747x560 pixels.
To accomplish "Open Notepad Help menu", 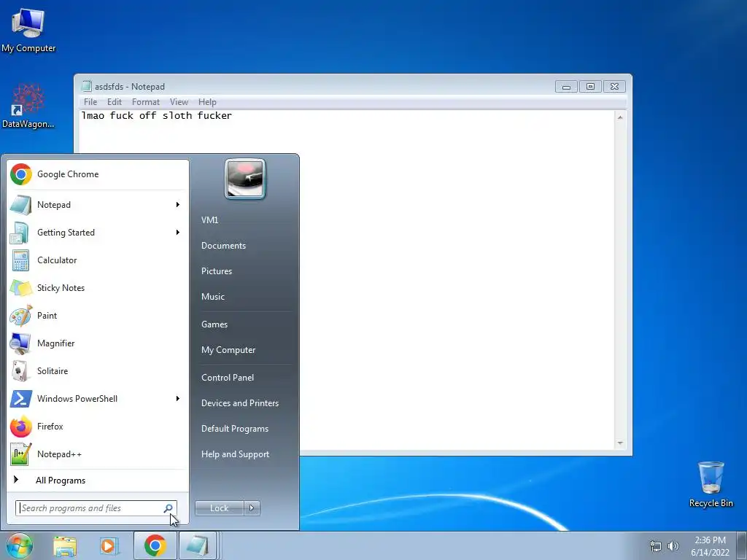I will [x=207, y=102].
